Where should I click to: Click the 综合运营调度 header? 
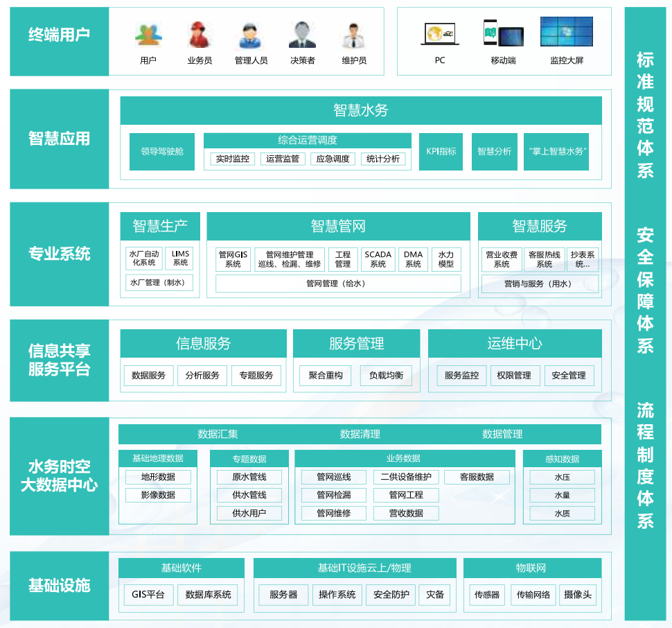(x=308, y=140)
